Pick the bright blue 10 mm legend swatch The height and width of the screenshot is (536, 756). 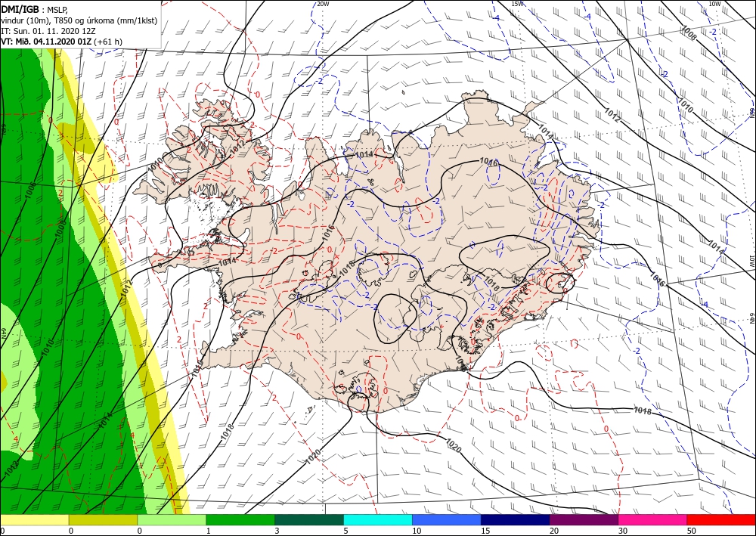[447, 519]
